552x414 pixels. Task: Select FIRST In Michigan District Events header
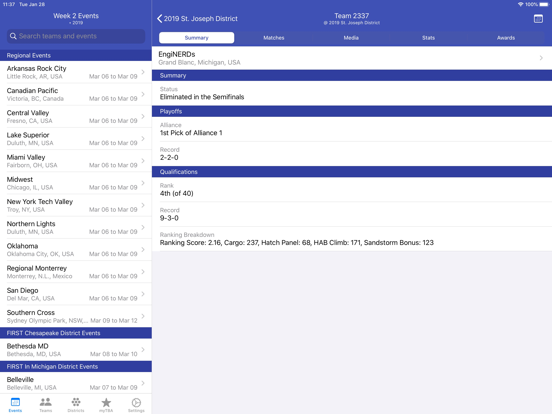(76, 366)
